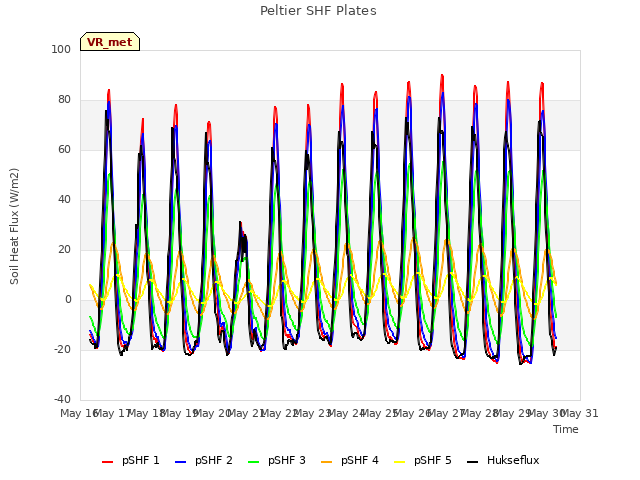Click the 80 y-axis tick label

(x=64, y=100)
